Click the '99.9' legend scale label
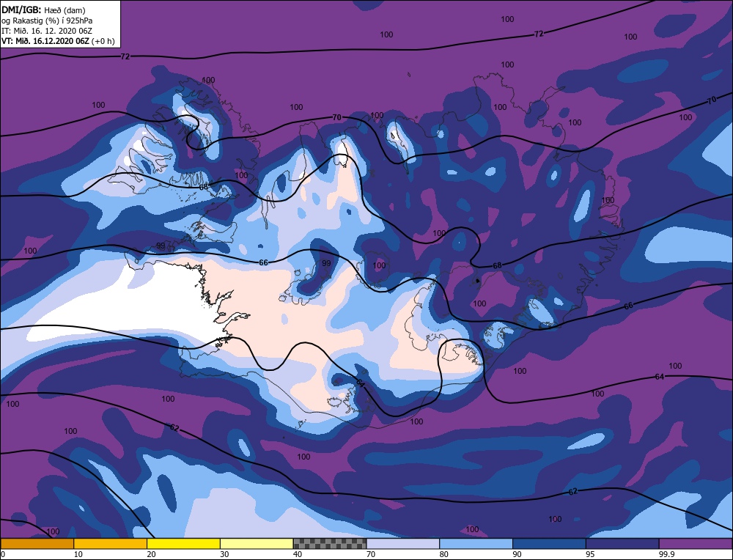 coord(666,554)
